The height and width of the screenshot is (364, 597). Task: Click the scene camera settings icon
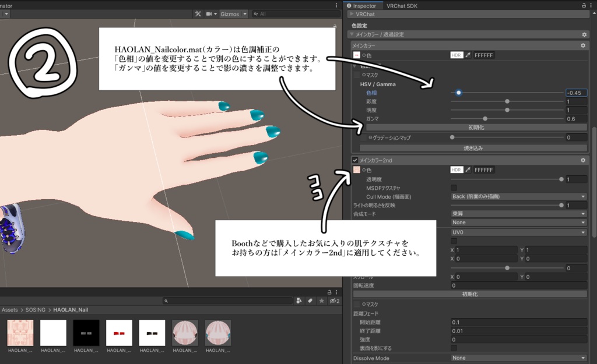210,13
